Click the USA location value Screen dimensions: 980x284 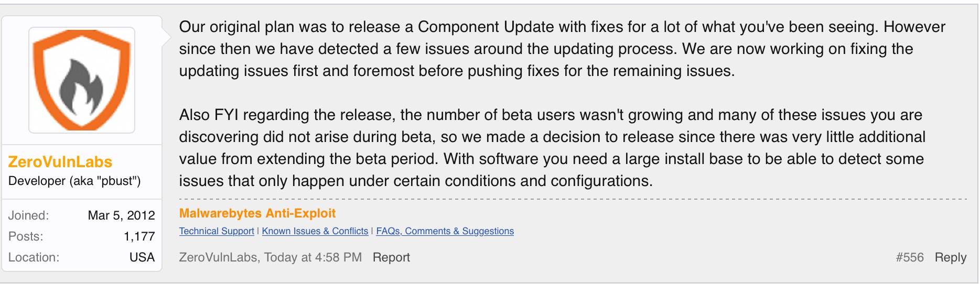coord(142,257)
